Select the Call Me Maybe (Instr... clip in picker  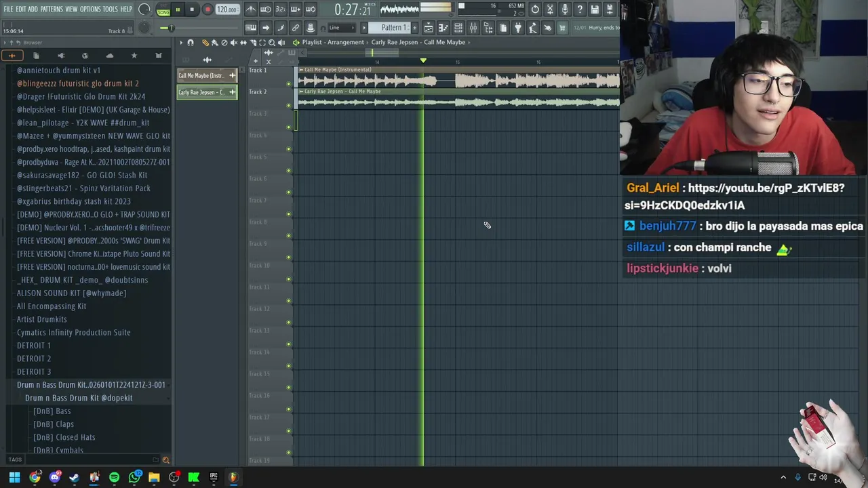(207, 75)
